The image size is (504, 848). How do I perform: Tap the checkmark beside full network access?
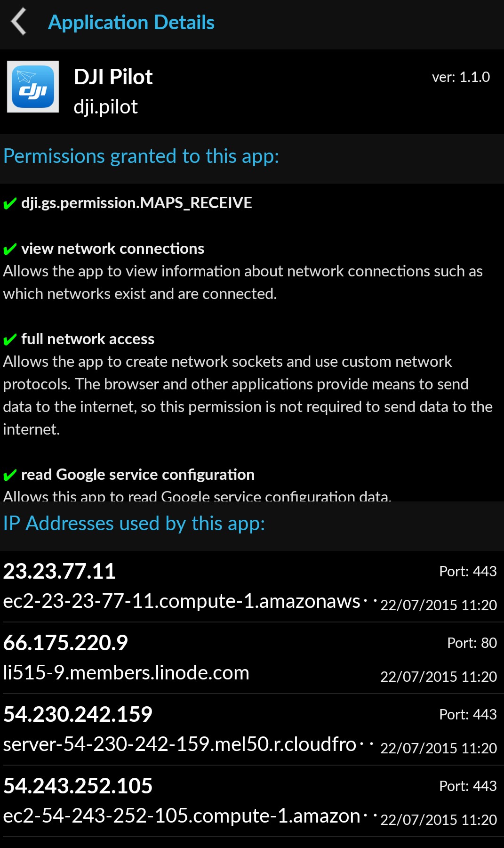[x=10, y=339]
